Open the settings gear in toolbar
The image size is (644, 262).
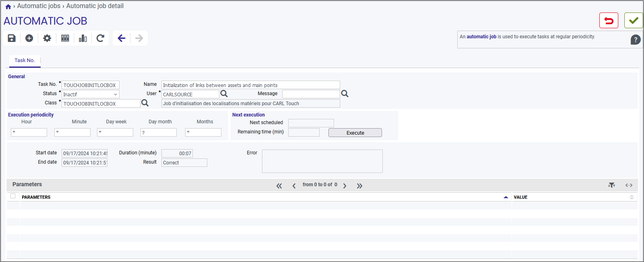[47, 38]
